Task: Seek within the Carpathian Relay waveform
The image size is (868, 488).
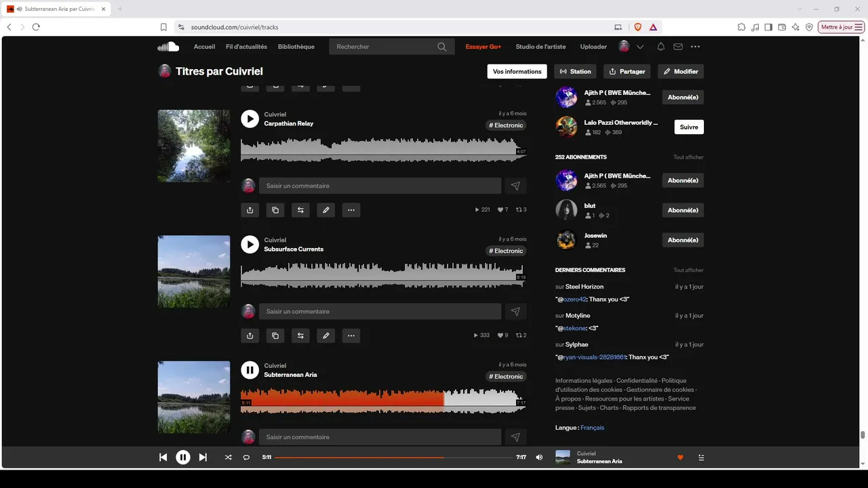Action: 383,150
